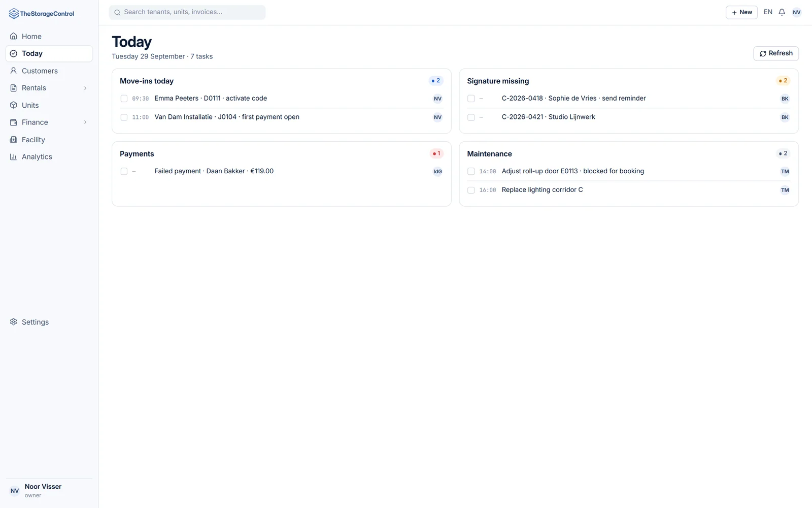
Task: Click the Home house icon in sidebar
Action: (x=14, y=36)
